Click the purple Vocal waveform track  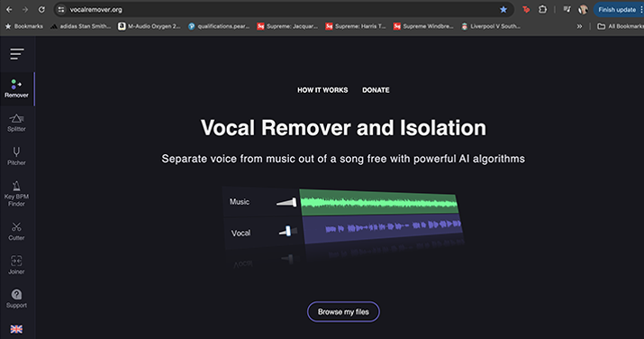[383, 228]
